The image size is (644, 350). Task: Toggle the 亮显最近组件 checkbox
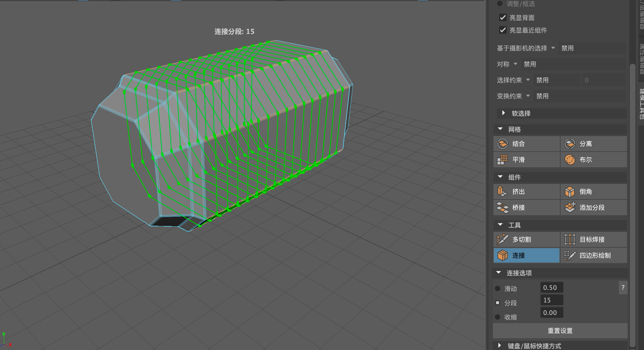coord(503,30)
